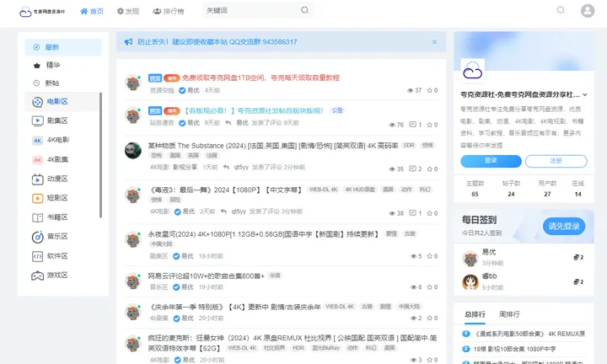
Task: Click view-count eye icon on The Substance post
Action: tap(392, 169)
